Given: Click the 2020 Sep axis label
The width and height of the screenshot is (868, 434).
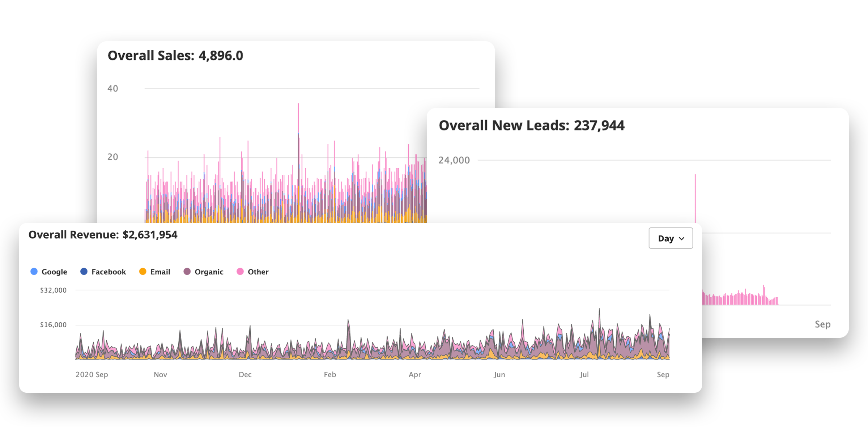Looking at the screenshot, I should click(92, 374).
